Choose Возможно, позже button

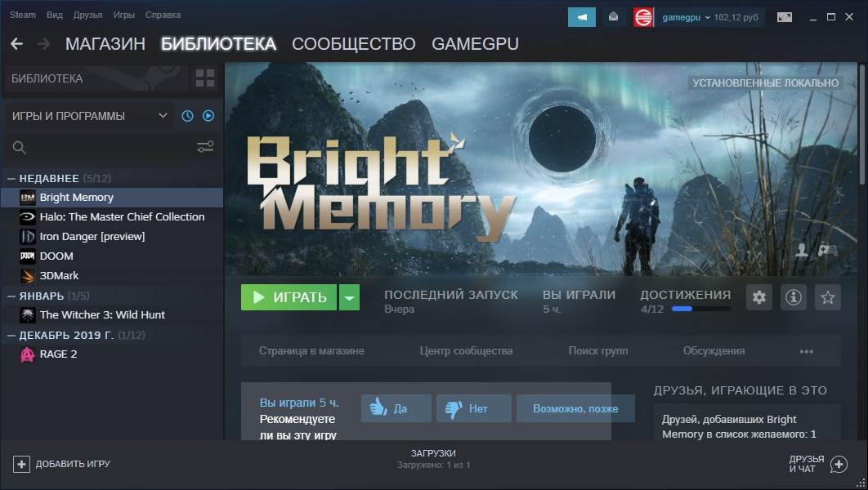click(575, 408)
